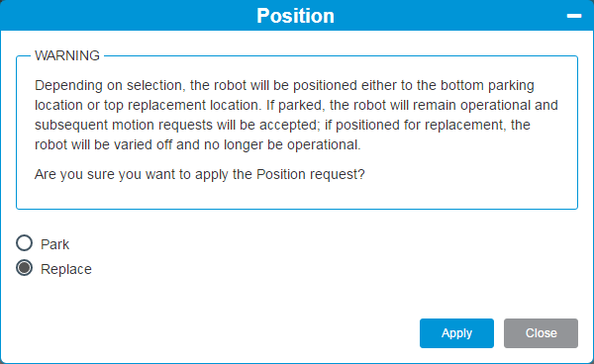The width and height of the screenshot is (594, 364).
Task: Click the line starting 'Depending on selection'
Action: [x=284, y=85]
